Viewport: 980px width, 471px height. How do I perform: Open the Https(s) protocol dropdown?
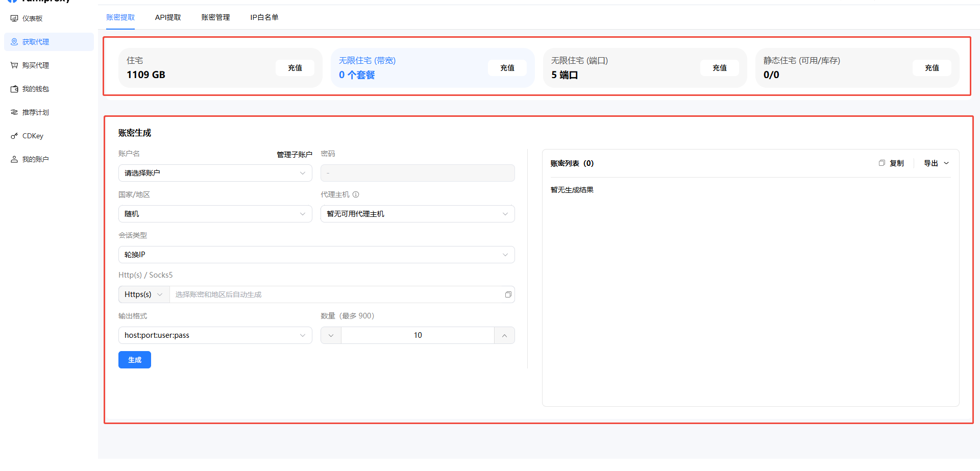(x=144, y=294)
